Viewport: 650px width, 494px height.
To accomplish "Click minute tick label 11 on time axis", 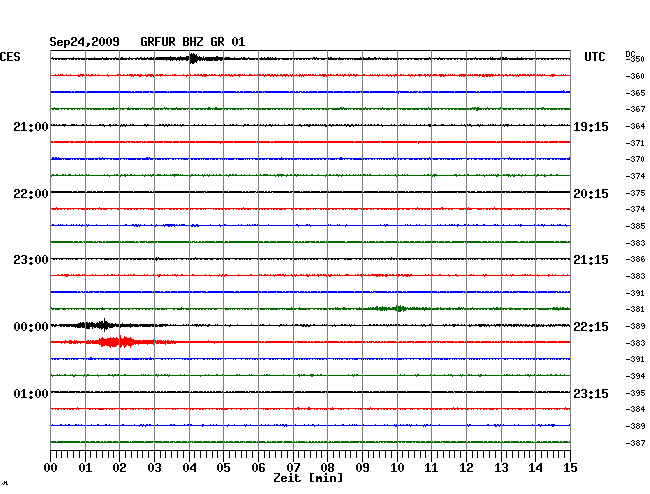I will pos(431,467).
